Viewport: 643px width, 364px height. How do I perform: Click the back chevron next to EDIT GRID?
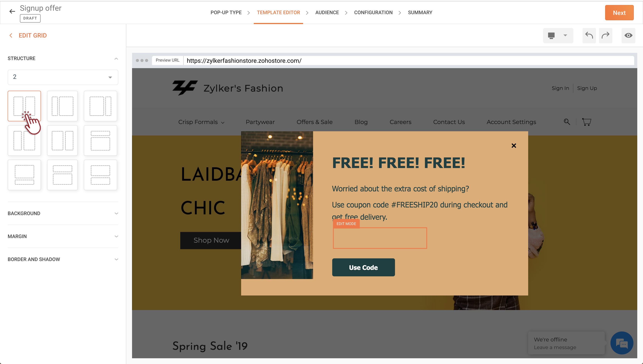[11, 35]
